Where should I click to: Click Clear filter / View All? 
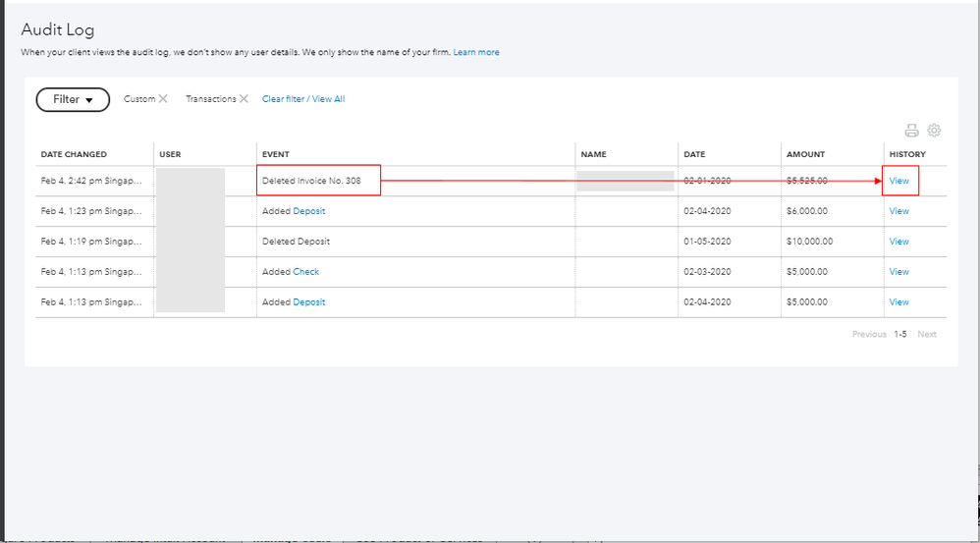tap(303, 99)
